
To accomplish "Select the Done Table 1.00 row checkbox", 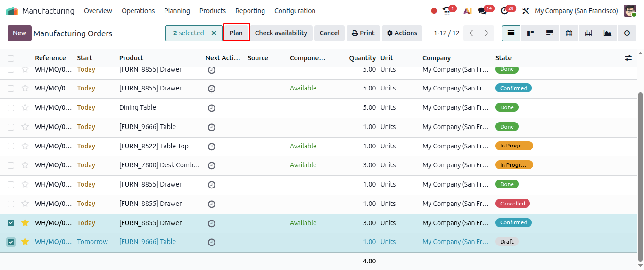I will (x=11, y=127).
